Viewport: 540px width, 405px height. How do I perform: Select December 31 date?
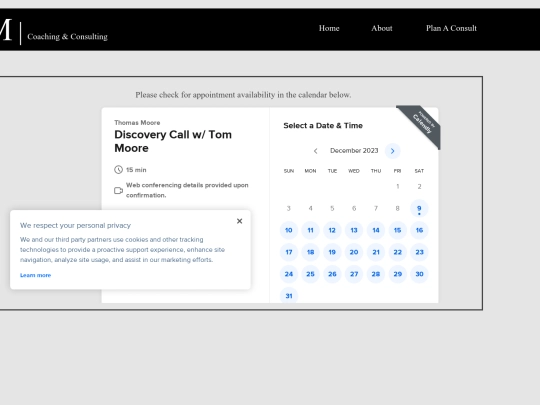[x=289, y=295]
